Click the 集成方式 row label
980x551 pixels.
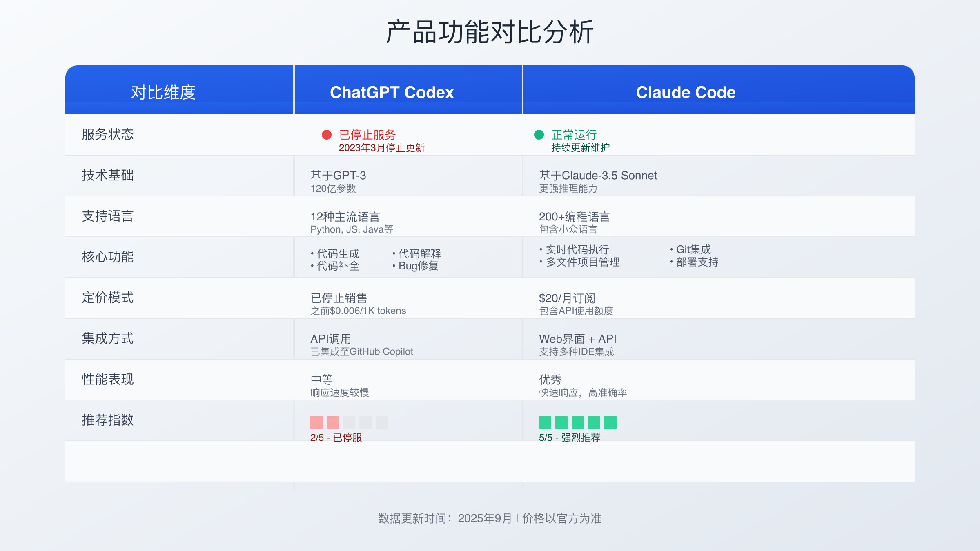(108, 338)
